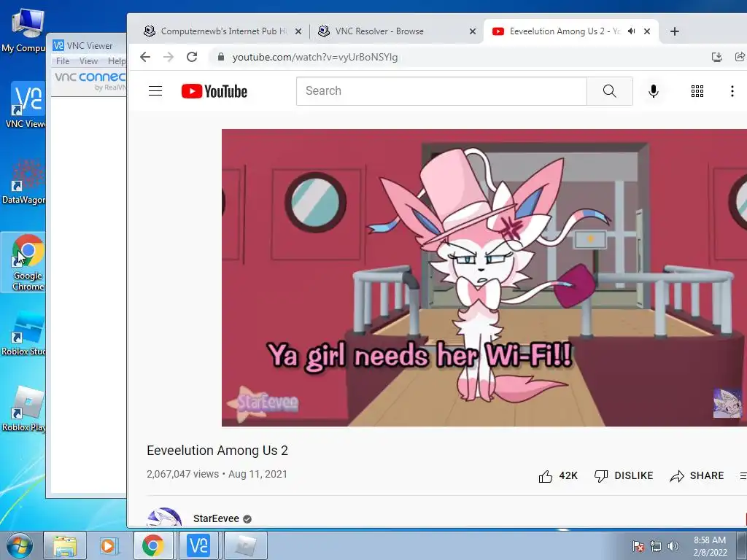The width and height of the screenshot is (747, 560).
Task: Open YouTube apps grid icon
Action: [697, 91]
